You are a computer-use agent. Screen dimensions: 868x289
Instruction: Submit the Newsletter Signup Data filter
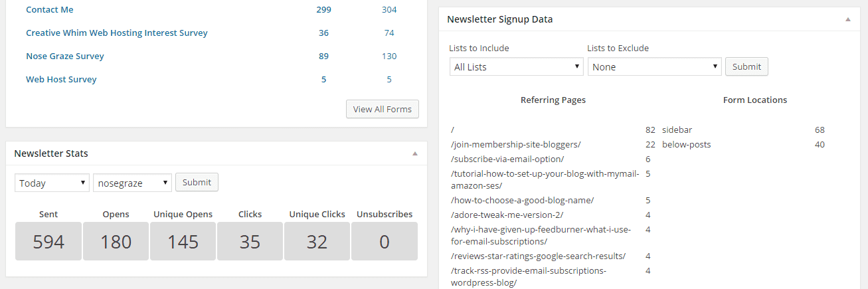(746, 66)
